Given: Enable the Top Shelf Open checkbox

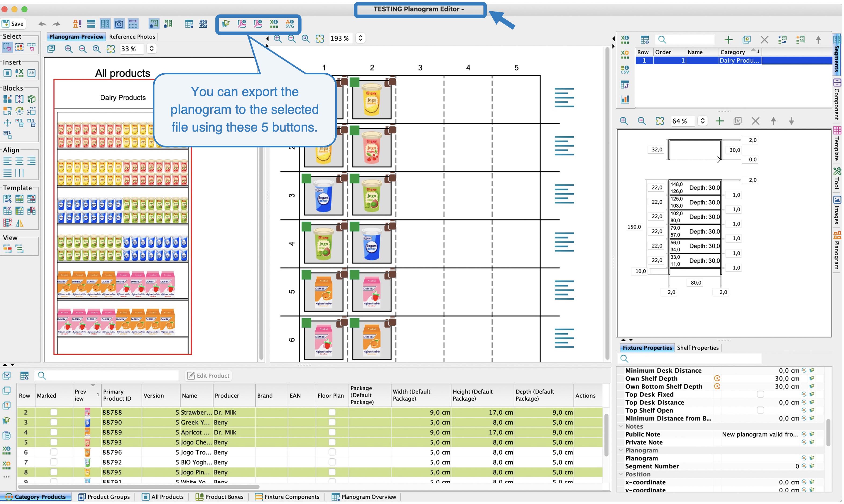Looking at the screenshot, I should click(x=760, y=410).
